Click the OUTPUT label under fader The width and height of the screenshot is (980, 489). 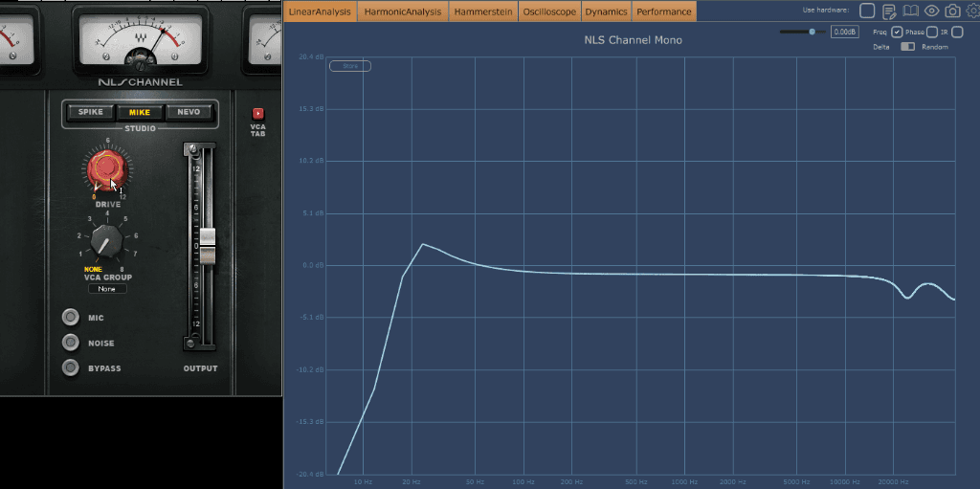(200, 368)
